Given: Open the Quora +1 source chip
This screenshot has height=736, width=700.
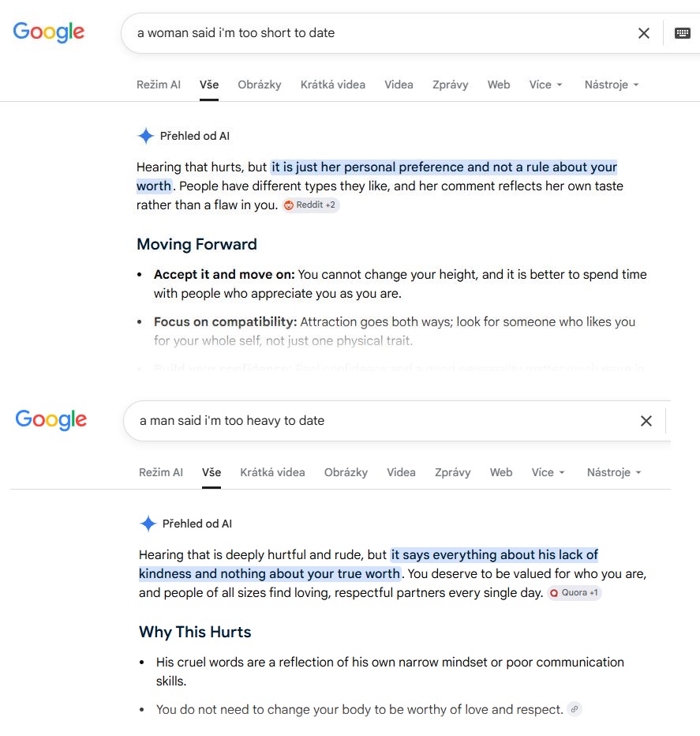Looking at the screenshot, I should 575,593.
